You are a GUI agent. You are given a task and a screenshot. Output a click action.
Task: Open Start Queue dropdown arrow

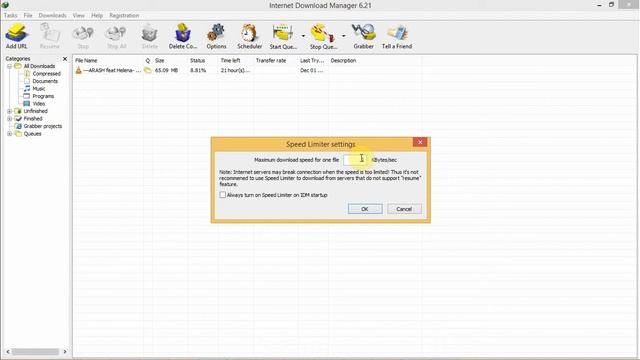[x=303, y=36]
